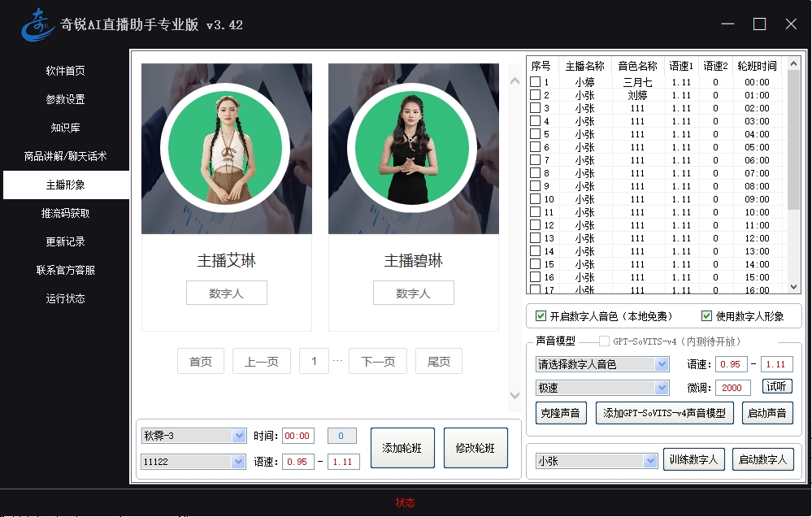Click the 奇锐 app logo icon
This screenshot has height=517, width=812.
point(37,24)
